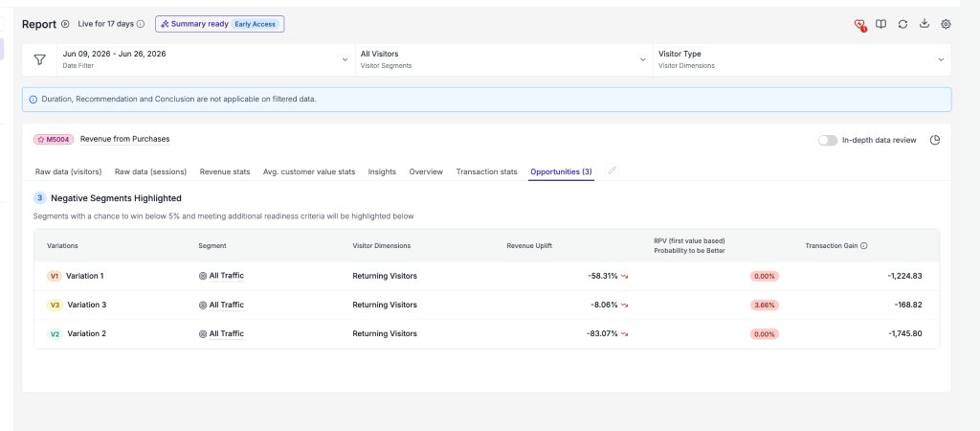Click the -83.07% revenue uplift value

(603, 333)
